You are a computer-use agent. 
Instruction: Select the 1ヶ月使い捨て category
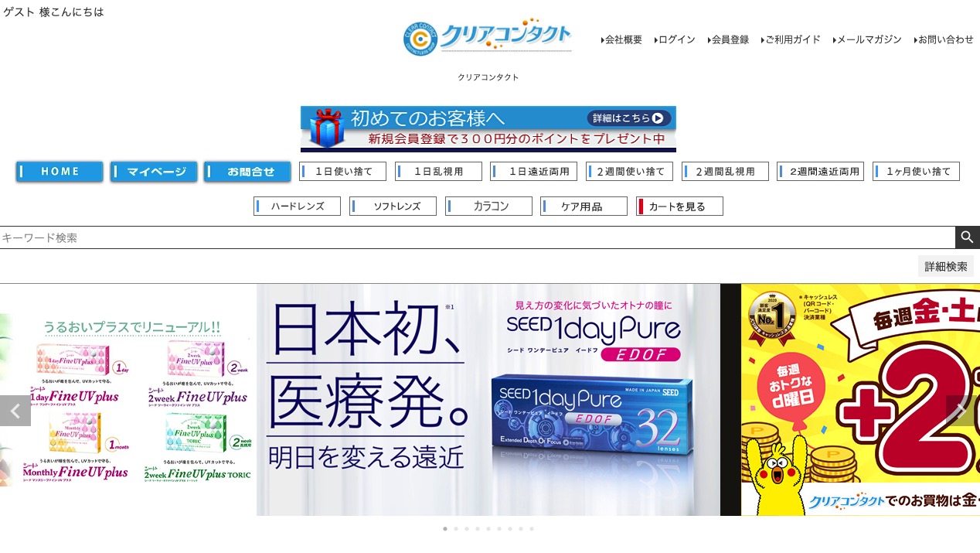click(x=916, y=172)
